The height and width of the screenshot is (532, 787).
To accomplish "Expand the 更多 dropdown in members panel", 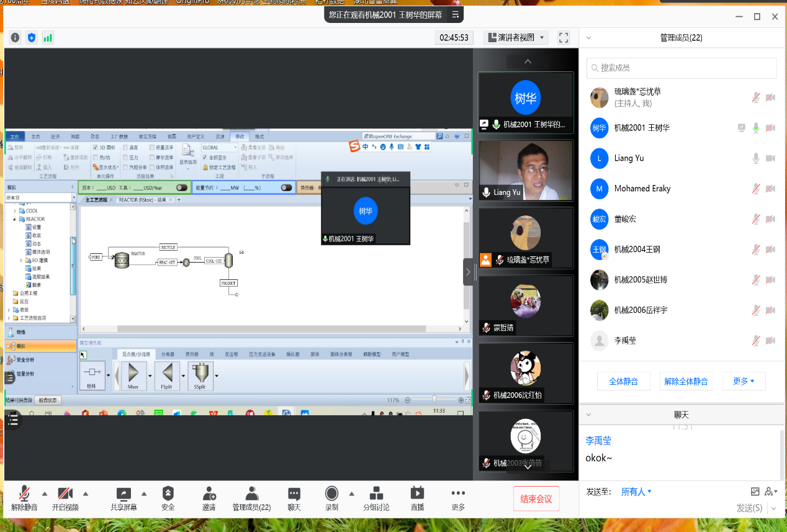I will (x=744, y=381).
